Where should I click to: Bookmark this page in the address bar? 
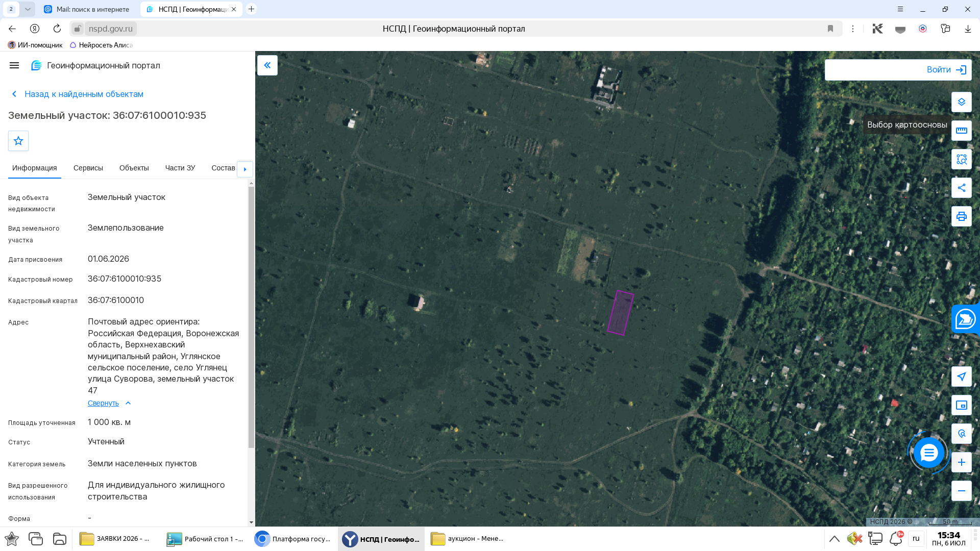tap(830, 29)
